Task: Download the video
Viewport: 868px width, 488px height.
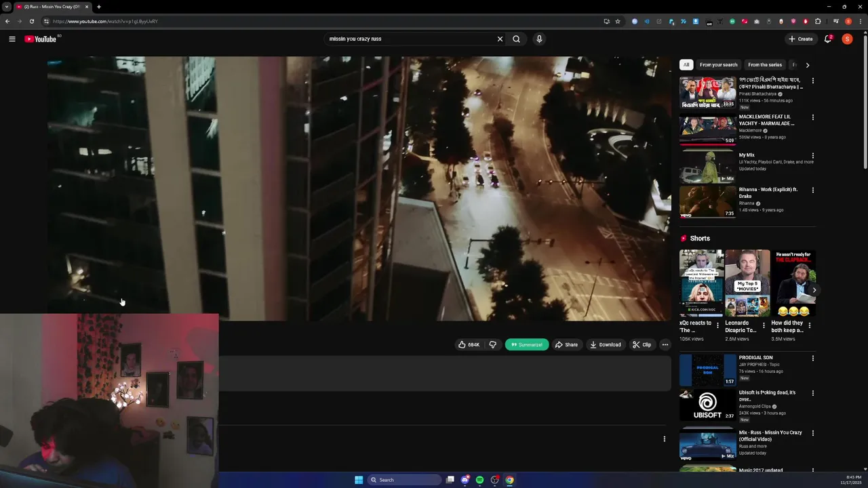Action: coord(605,344)
